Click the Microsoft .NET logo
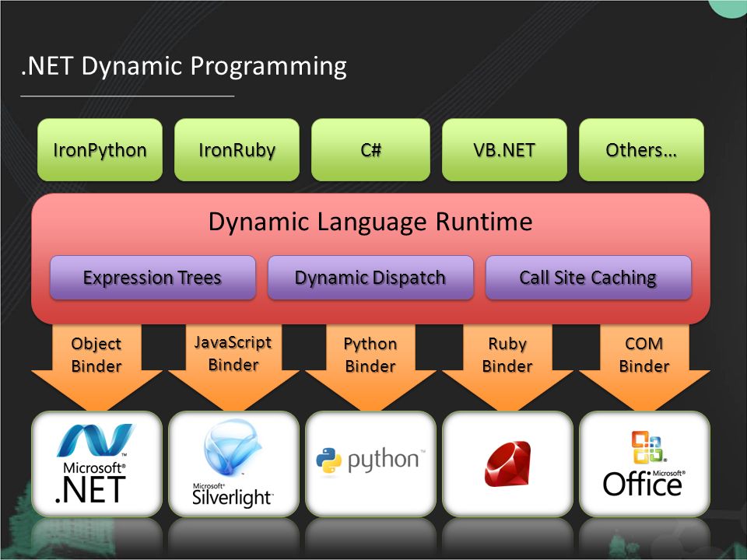The height and width of the screenshot is (560, 747). pyautogui.click(x=94, y=464)
